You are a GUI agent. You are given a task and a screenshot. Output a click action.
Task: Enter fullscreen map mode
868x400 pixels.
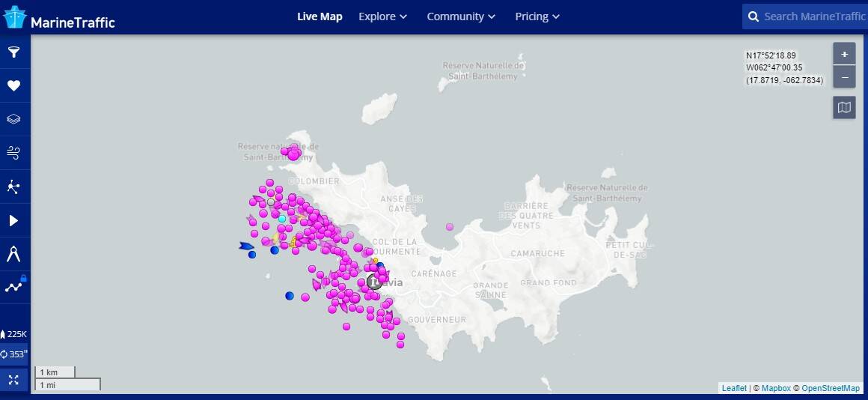click(13, 380)
